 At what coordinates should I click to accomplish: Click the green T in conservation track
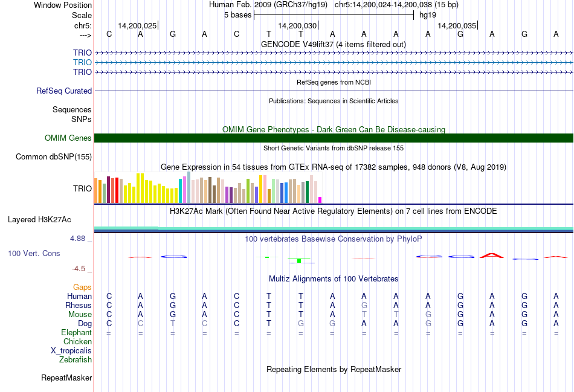(299, 260)
